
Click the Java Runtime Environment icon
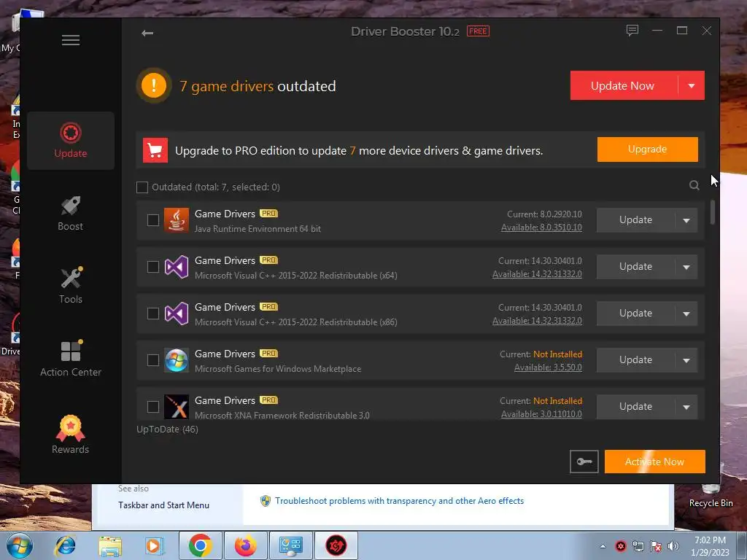[177, 220]
